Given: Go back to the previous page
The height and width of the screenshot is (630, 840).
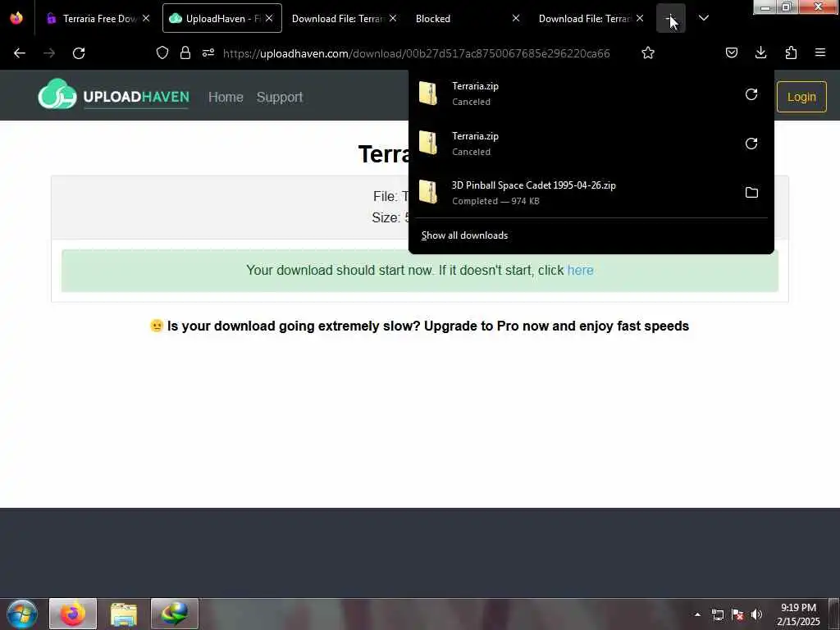Looking at the screenshot, I should click(20, 53).
